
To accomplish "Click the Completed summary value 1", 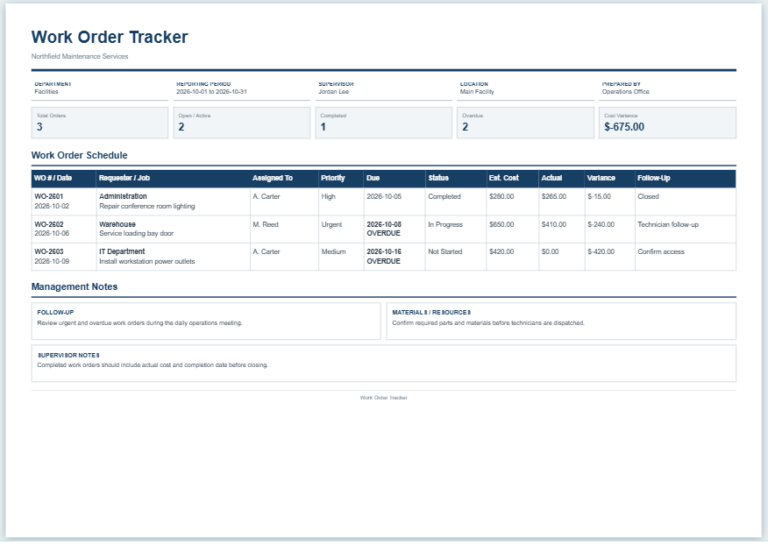I will point(323,127).
